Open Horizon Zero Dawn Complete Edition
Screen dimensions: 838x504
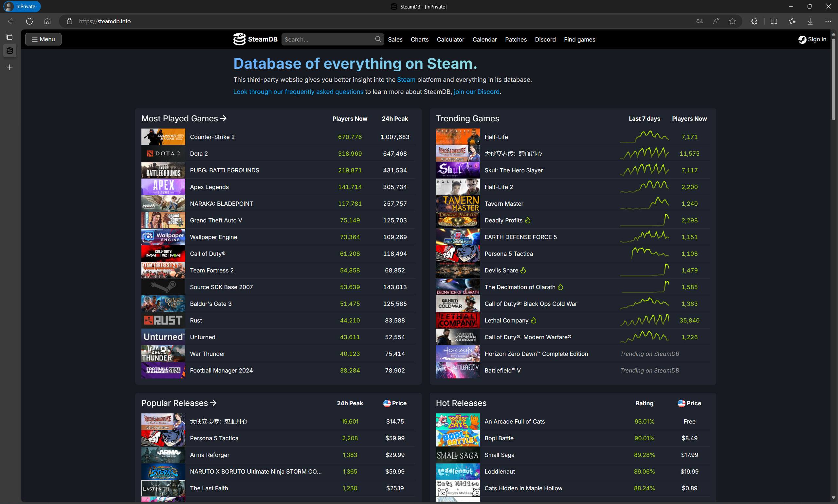point(536,354)
